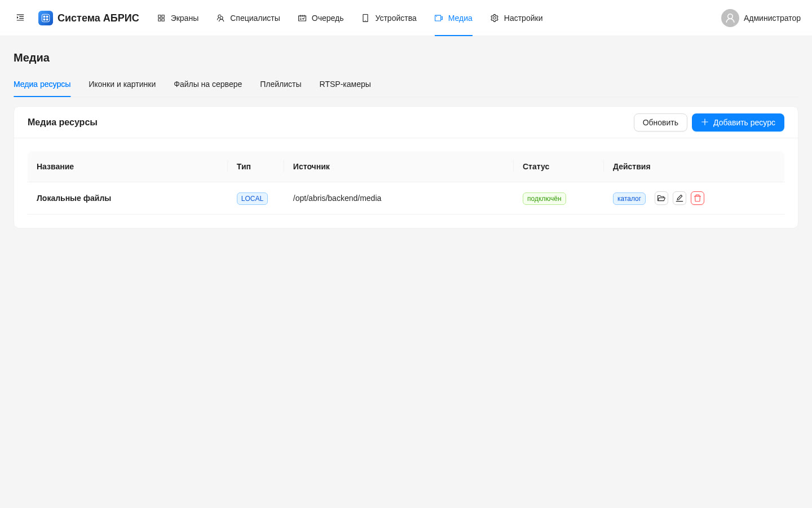This screenshot has width=812, height=508.
Task: Open Экраны in top navigation
Action: [x=178, y=18]
